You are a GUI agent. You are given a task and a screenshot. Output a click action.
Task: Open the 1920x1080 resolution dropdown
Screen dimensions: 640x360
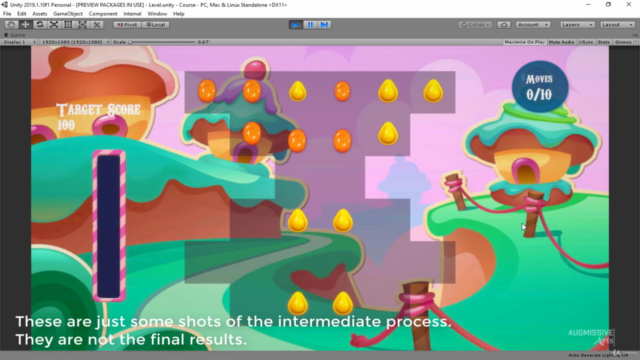(x=75, y=42)
